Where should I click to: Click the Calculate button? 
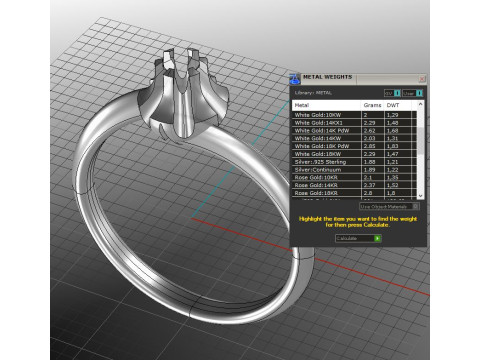358,238
